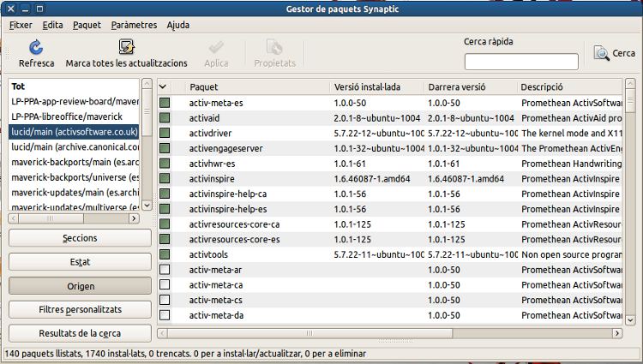Click package list scroll right arrow
Image resolution: width=643 pixels, height=364 pixels.
click(617, 333)
